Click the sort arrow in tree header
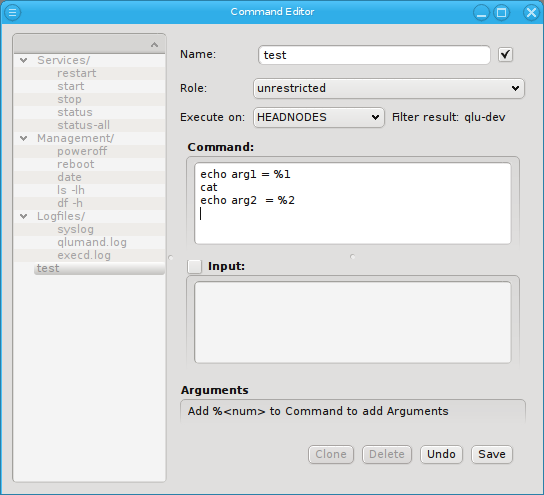 pos(154,45)
